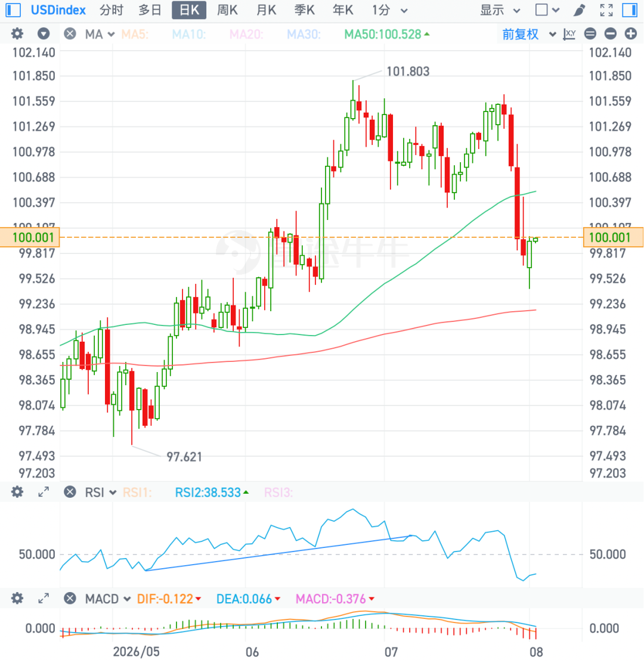Enter fullscreen chart mode

(606, 10)
